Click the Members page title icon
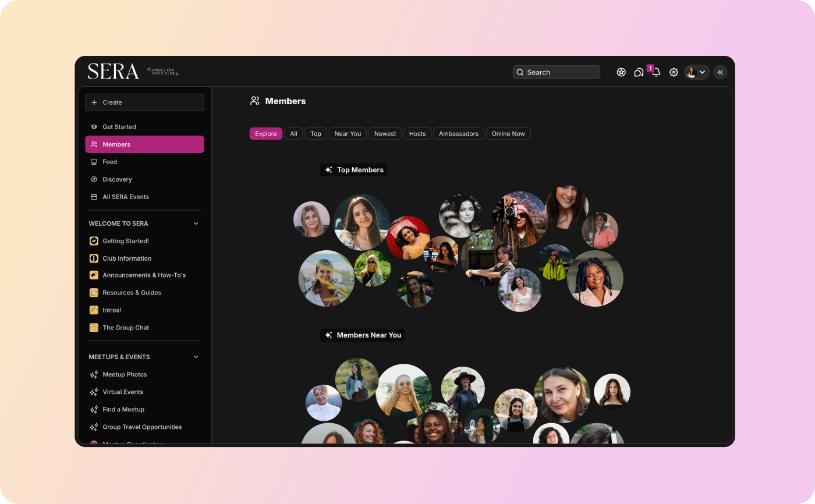 pos(255,101)
